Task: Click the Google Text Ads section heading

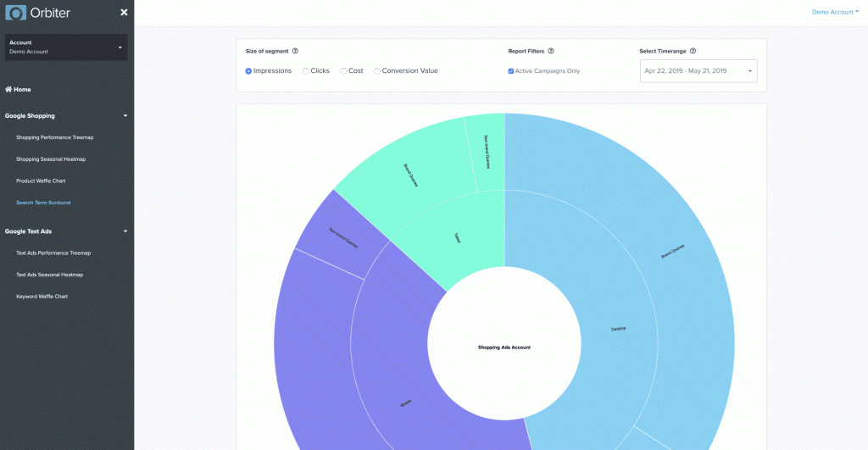Action: click(x=28, y=231)
